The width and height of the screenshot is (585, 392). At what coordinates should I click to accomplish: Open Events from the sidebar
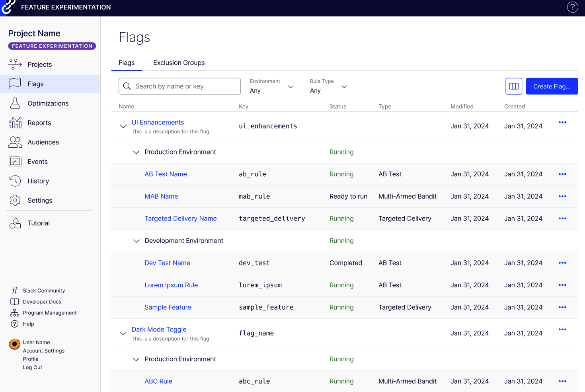(x=38, y=162)
